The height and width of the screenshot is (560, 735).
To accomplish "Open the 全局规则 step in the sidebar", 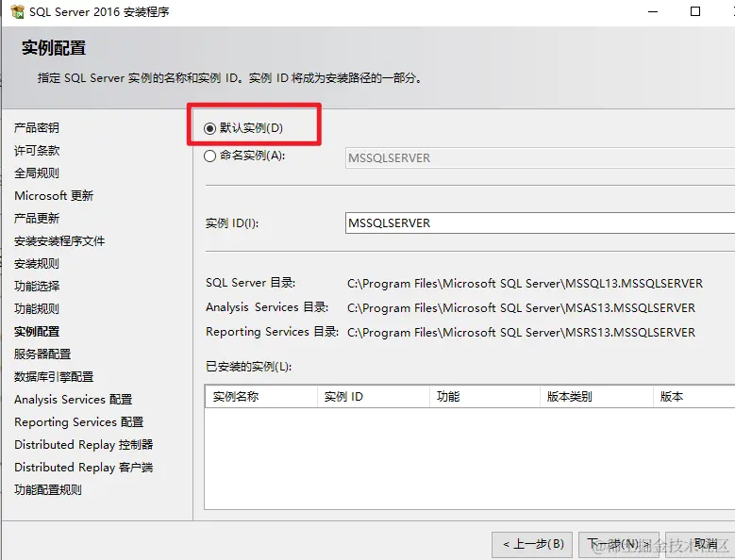I will point(37,173).
